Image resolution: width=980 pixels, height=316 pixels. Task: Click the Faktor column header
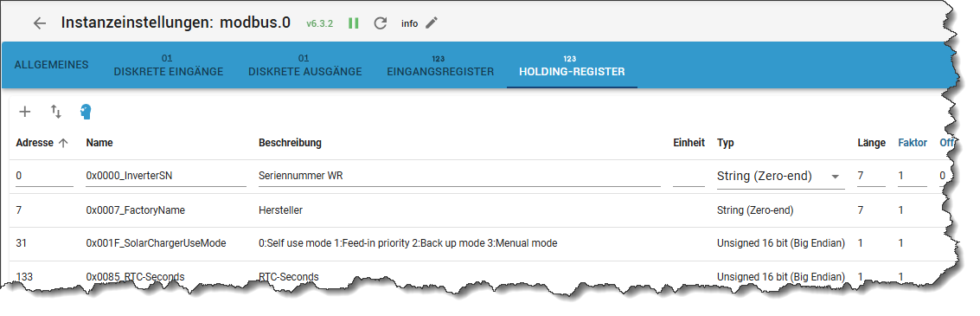(913, 143)
